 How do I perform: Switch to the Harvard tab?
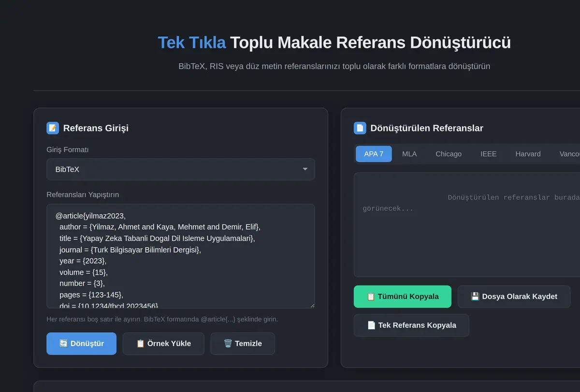(528, 154)
